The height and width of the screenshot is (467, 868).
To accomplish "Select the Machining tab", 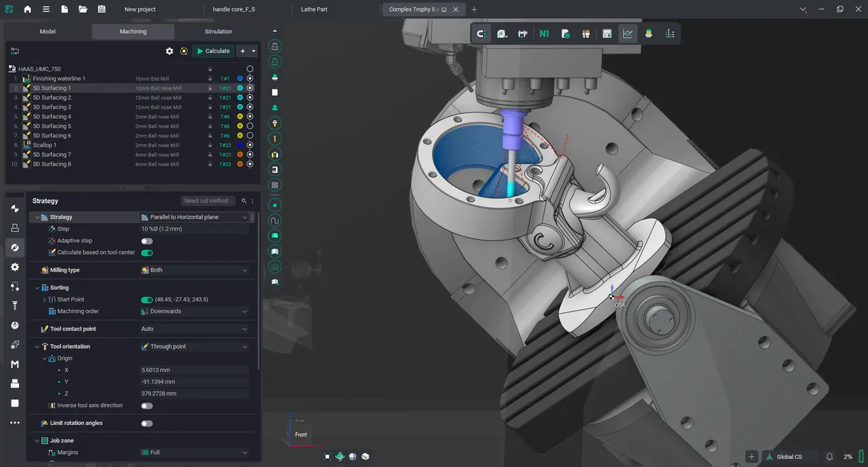I will click(x=133, y=32).
